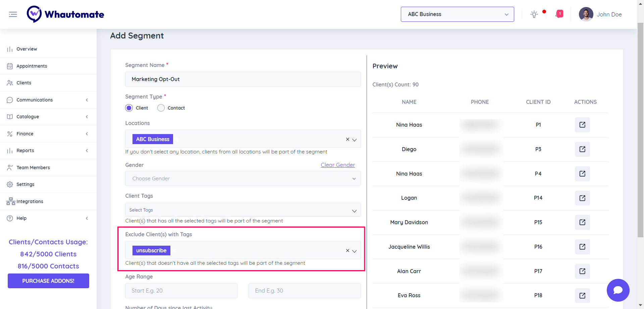Open Nina Haas P1 client details icon
The height and width of the screenshot is (309, 644).
pos(582,125)
